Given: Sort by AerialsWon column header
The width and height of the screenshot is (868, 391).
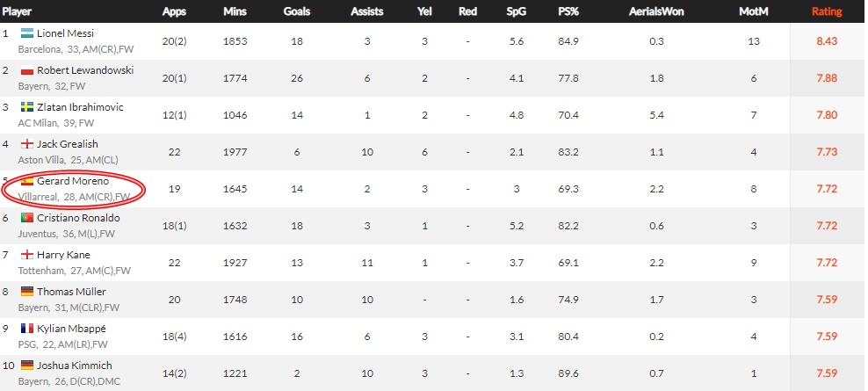Looking at the screenshot, I should [x=656, y=11].
